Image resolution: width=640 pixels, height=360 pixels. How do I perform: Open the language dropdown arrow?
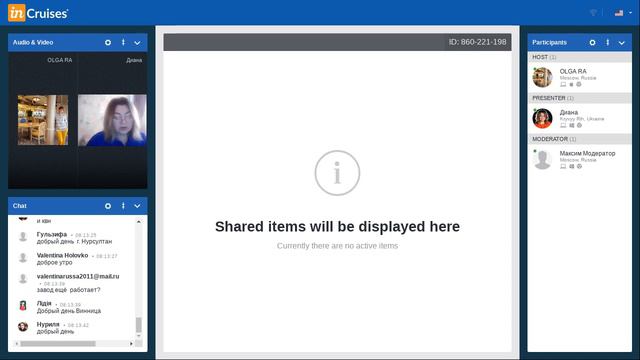[x=630, y=13]
